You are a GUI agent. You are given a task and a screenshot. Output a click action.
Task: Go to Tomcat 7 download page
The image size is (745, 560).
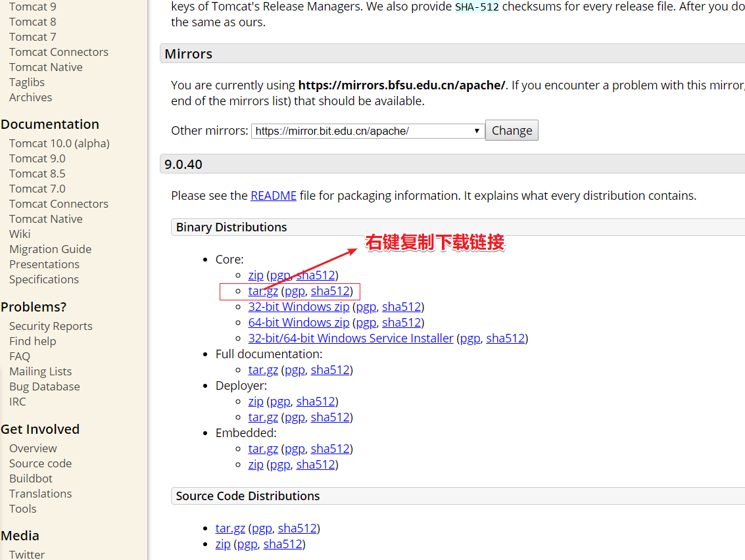coord(32,37)
